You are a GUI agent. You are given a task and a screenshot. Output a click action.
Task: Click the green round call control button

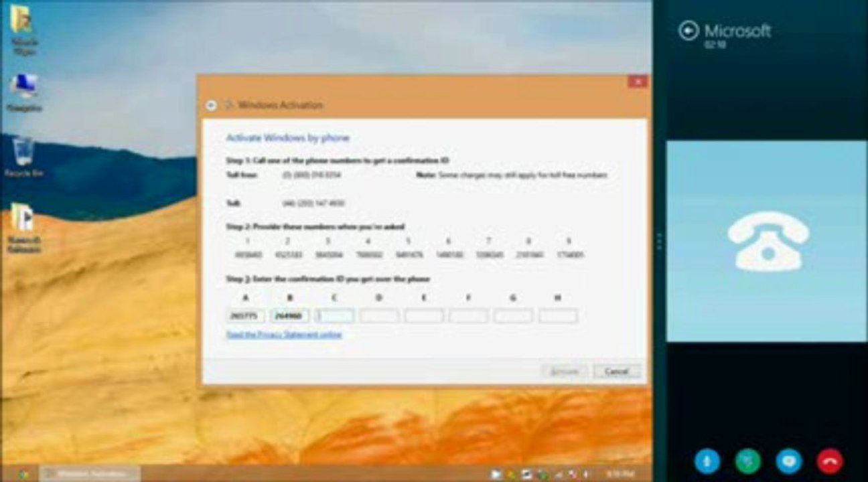(x=748, y=461)
